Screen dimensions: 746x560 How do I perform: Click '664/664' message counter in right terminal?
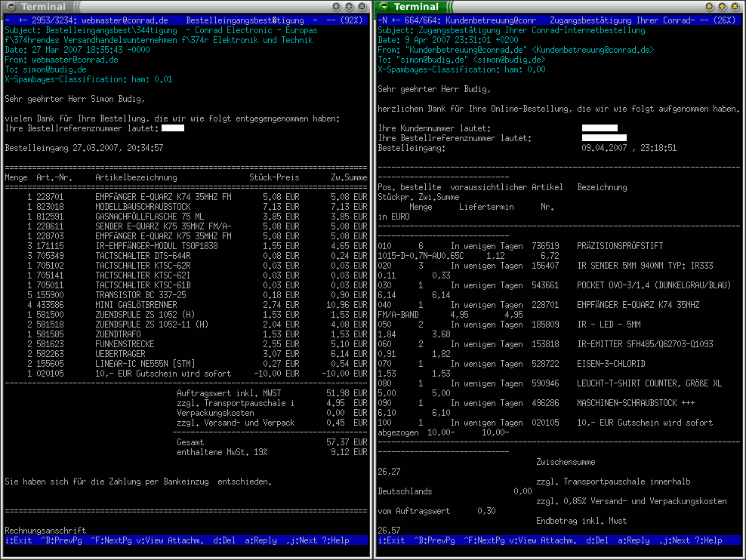[x=421, y=20]
